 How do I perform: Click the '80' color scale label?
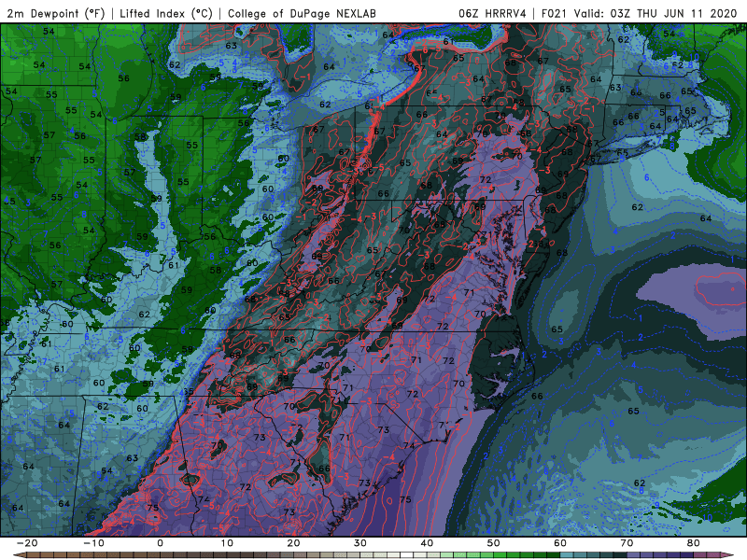tap(694, 543)
